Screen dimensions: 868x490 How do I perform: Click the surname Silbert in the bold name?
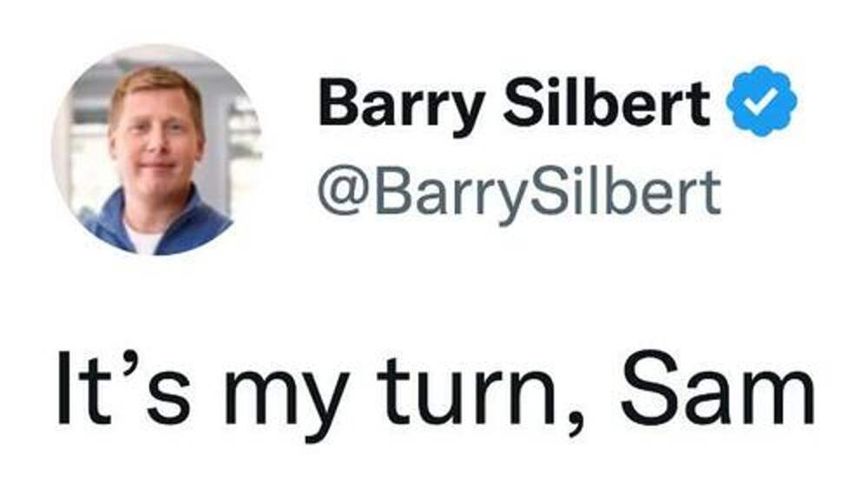(607, 103)
